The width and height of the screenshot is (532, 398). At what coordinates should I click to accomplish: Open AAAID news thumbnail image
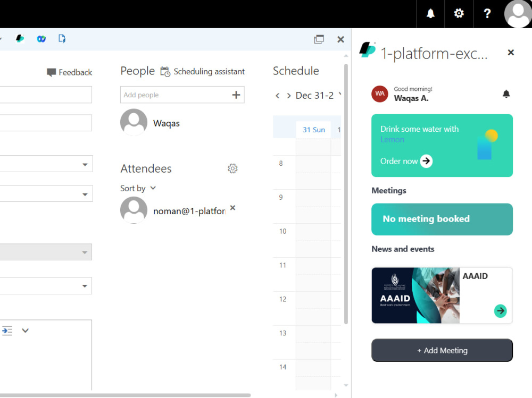click(x=415, y=295)
